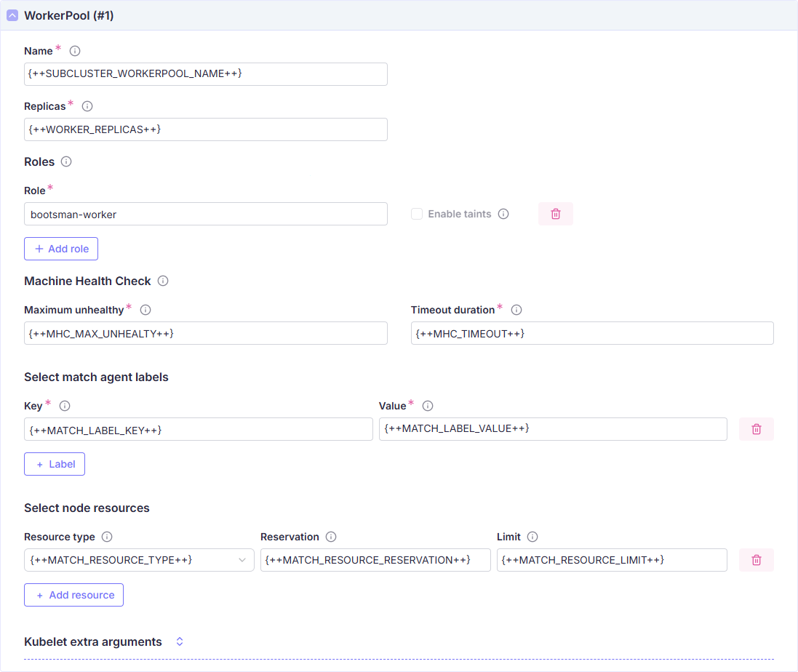Click the info icon next to Reservation
Viewport: 798px width, 672px height.
[x=331, y=537]
